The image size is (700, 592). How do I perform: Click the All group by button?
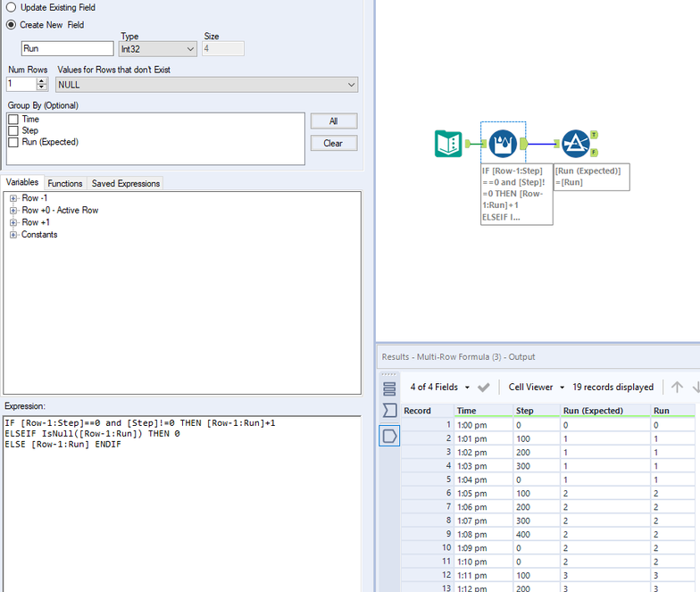[334, 121]
